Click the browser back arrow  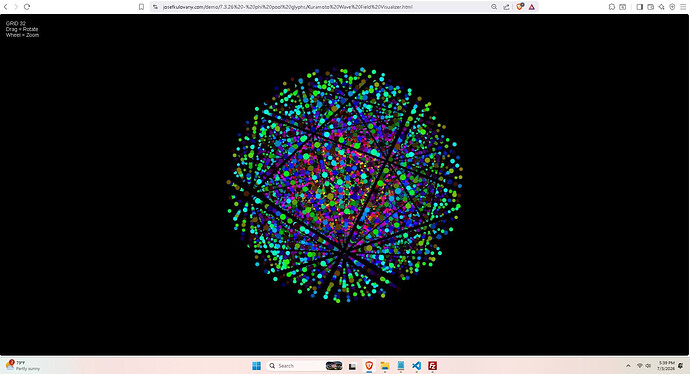tap(5, 7)
